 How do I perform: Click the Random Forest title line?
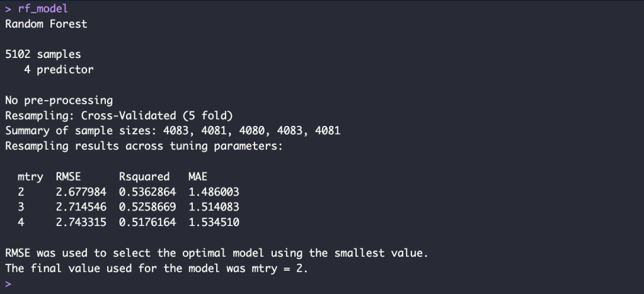coord(46,24)
